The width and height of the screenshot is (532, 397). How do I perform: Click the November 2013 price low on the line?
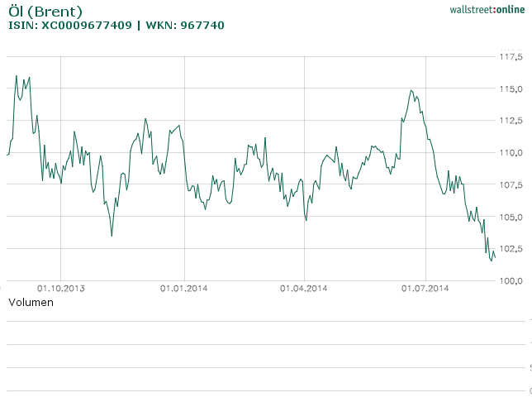[112, 236]
